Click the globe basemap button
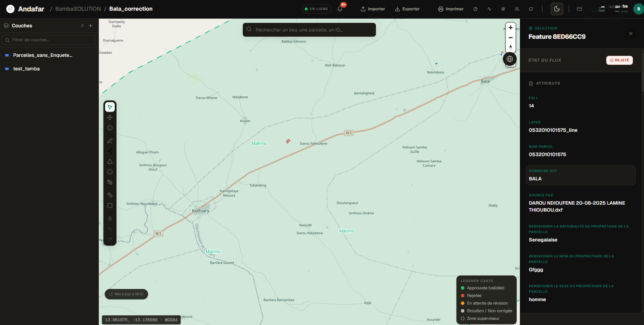Image resolution: width=644 pixels, height=325 pixels. [x=510, y=59]
